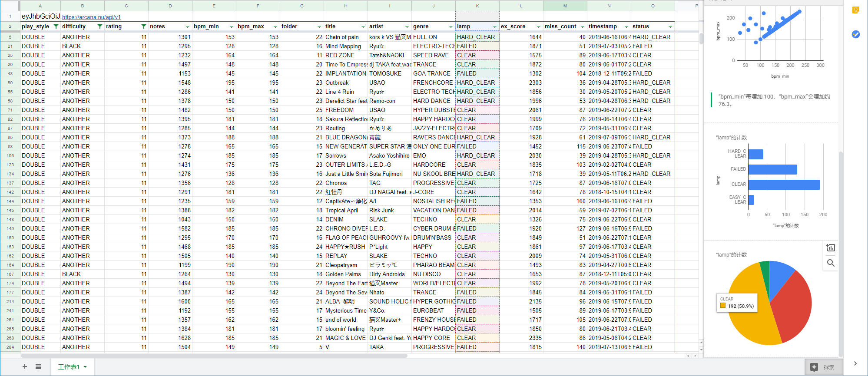Open the difficulty column filter icon
The width and height of the screenshot is (868, 376).
[99, 26]
